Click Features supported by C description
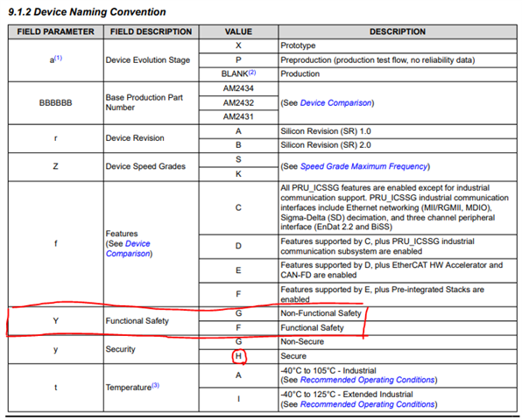 coord(377,247)
